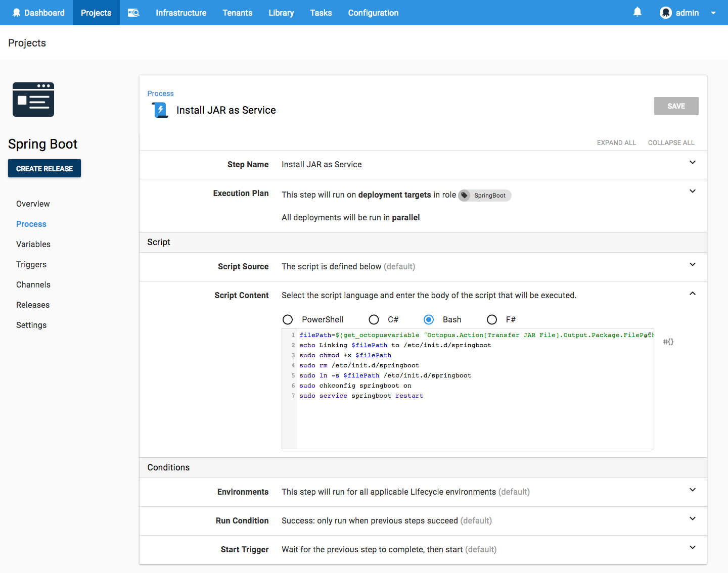The height and width of the screenshot is (573, 728).
Task: Collapse all sections using COLLAPSE ALL
Action: click(671, 142)
